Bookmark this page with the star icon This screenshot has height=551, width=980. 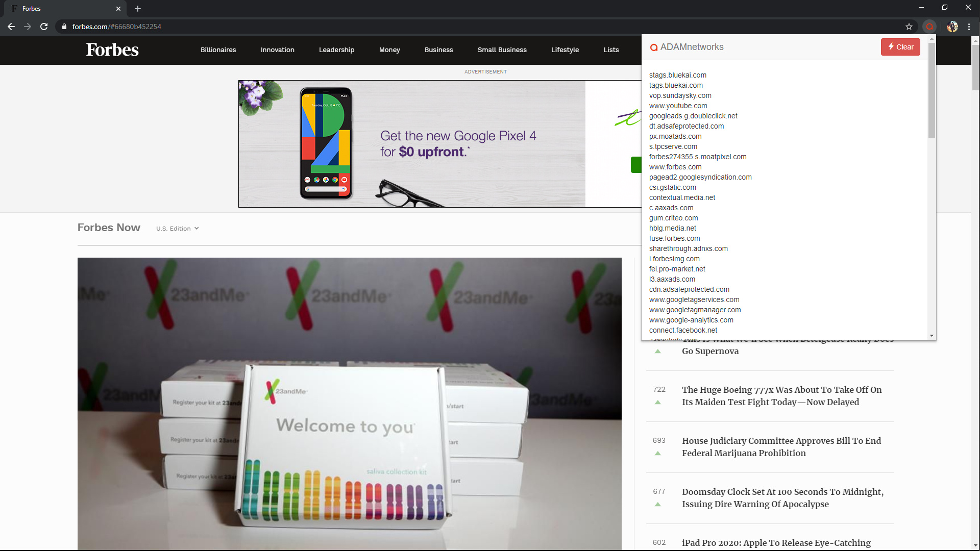click(x=909, y=27)
